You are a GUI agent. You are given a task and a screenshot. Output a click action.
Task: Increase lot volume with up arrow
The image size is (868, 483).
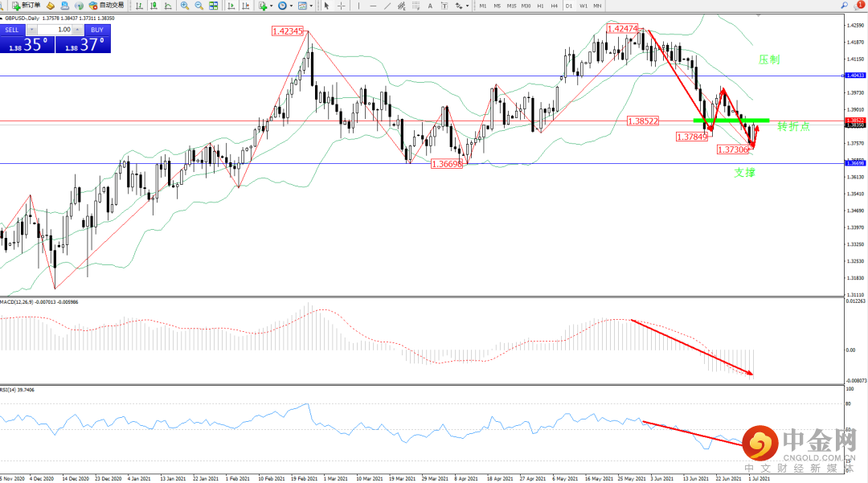(x=77, y=30)
